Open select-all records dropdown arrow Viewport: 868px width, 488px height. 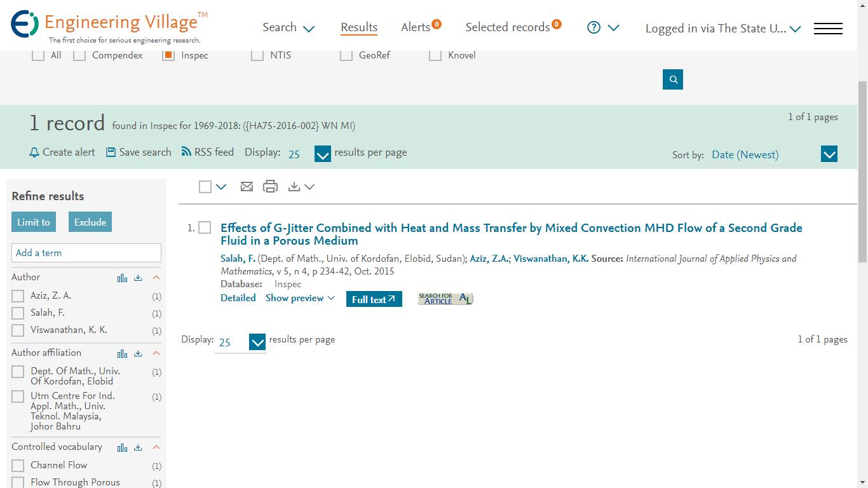(x=221, y=187)
